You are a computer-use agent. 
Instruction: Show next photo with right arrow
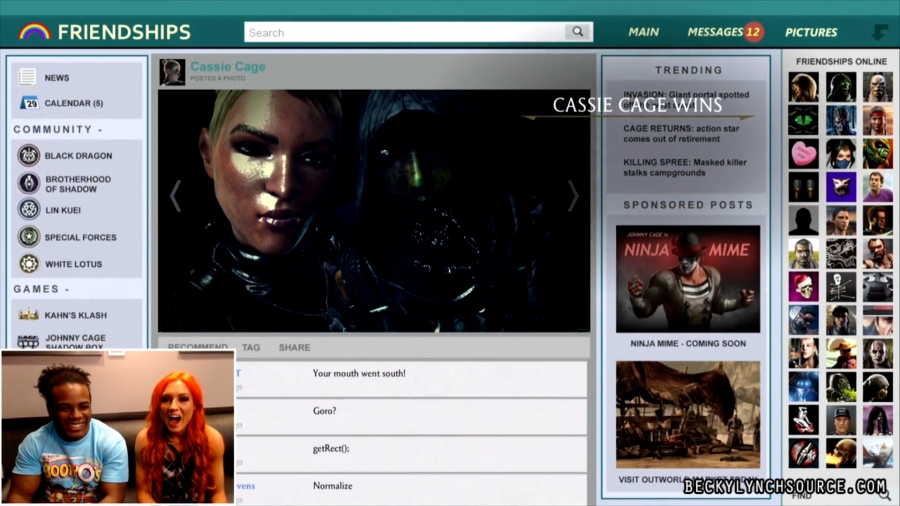click(x=573, y=196)
